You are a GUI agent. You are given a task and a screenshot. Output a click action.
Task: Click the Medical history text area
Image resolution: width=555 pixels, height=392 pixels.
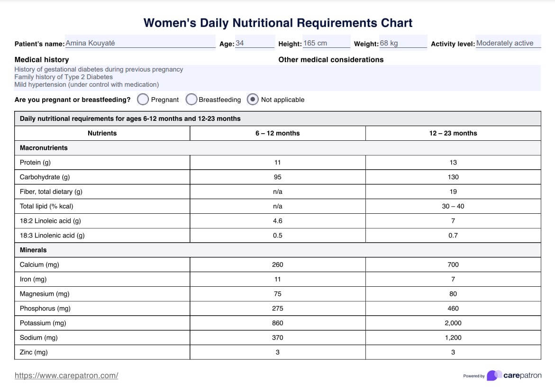point(142,77)
